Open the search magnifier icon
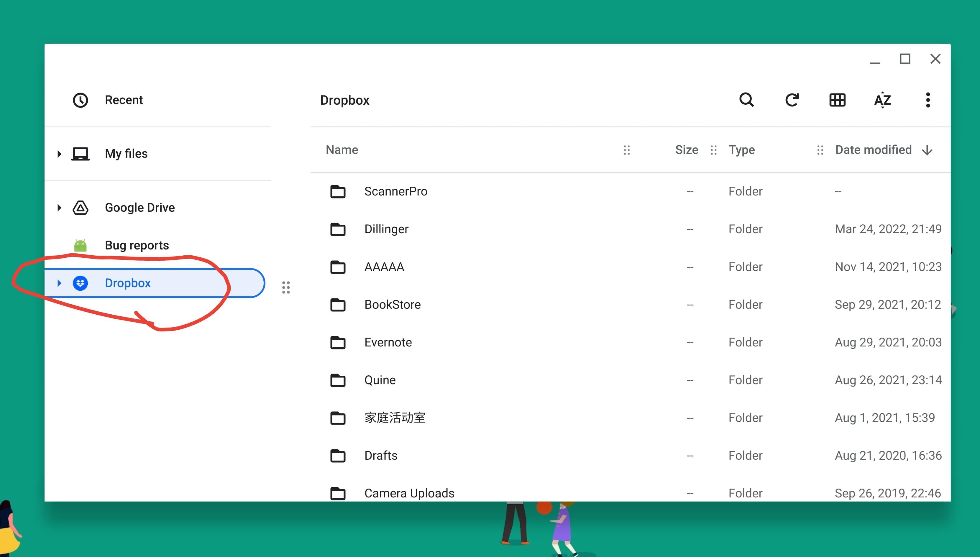Image resolution: width=980 pixels, height=557 pixels. pos(746,100)
